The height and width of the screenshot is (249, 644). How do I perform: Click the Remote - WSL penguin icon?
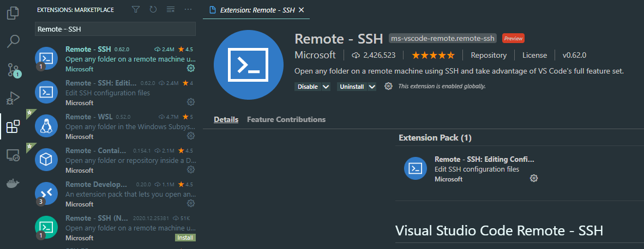46,125
